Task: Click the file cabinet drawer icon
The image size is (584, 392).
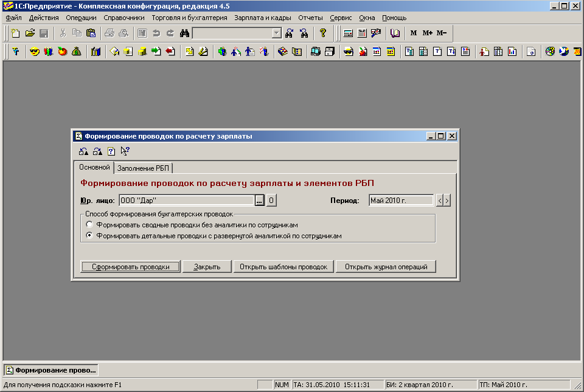Action: pyautogui.click(x=330, y=52)
